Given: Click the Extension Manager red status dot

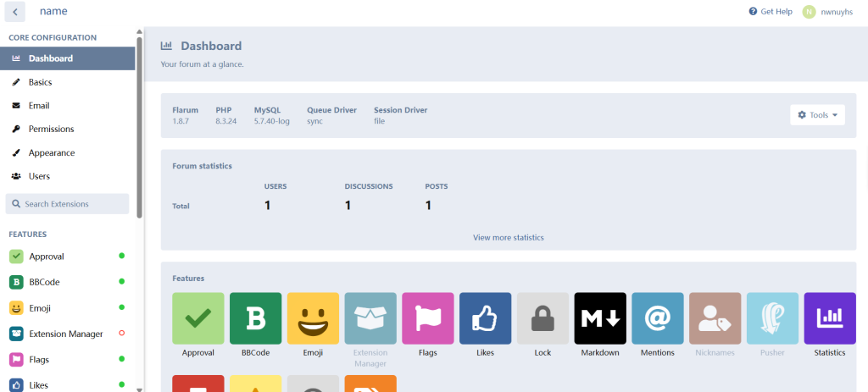Looking at the screenshot, I should tap(122, 334).
